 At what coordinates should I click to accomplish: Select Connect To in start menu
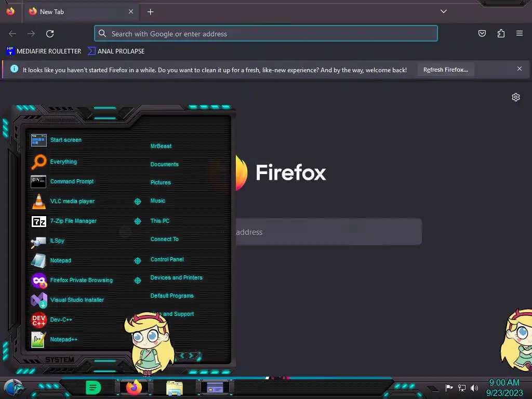coord(165,239)
